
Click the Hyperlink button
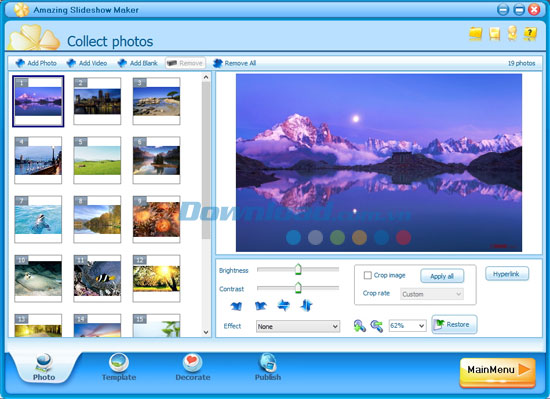(507, 274)
